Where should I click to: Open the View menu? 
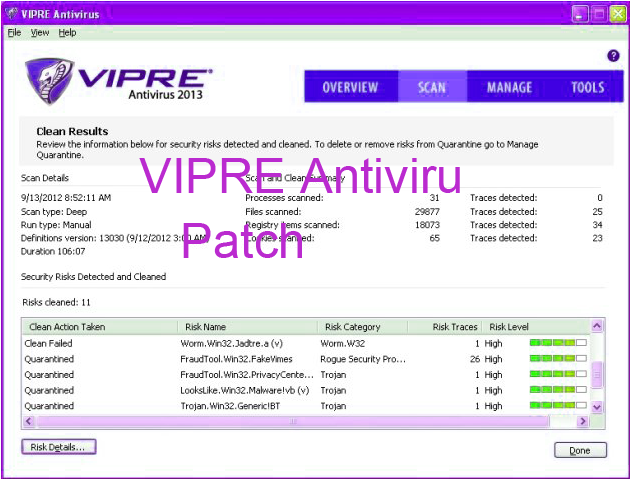(x=40, y=33)
